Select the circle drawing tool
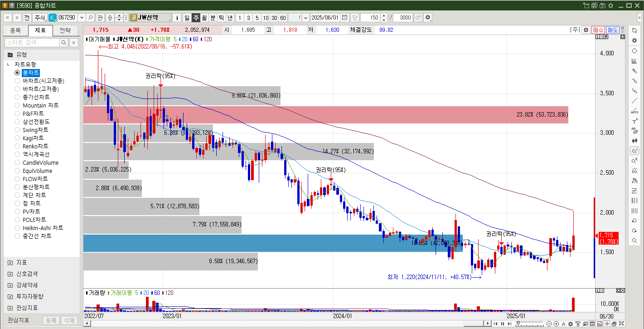Screen dimensions: 644x329 (634, 51)
